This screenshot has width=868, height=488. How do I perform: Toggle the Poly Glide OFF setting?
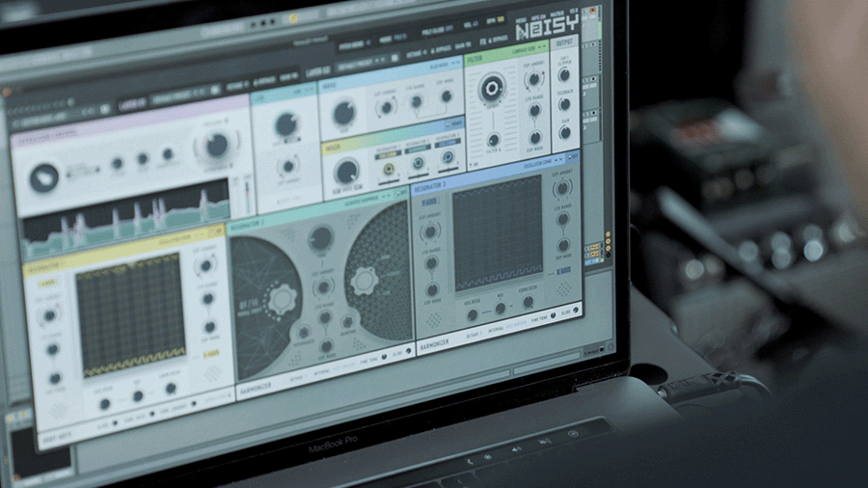click(437, 32)
